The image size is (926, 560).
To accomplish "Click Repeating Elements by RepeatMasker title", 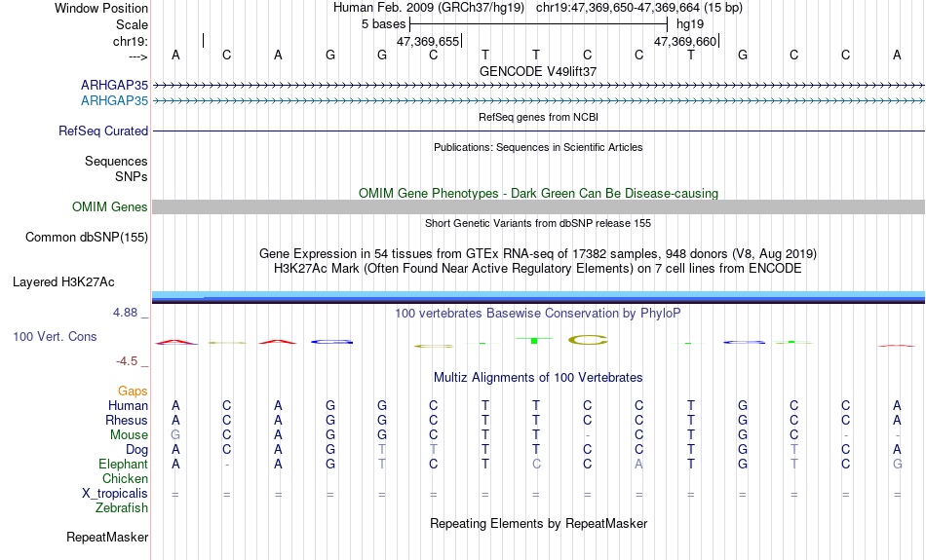I will point(539,523).
